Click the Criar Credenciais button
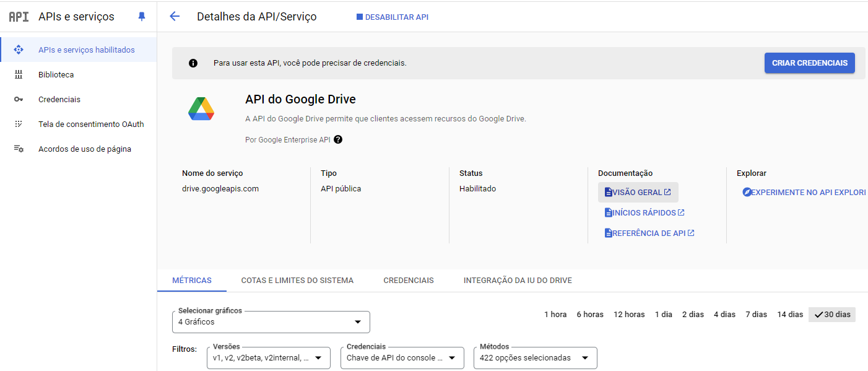The width and height of the screenshot is (868, 371). [810, 63]
